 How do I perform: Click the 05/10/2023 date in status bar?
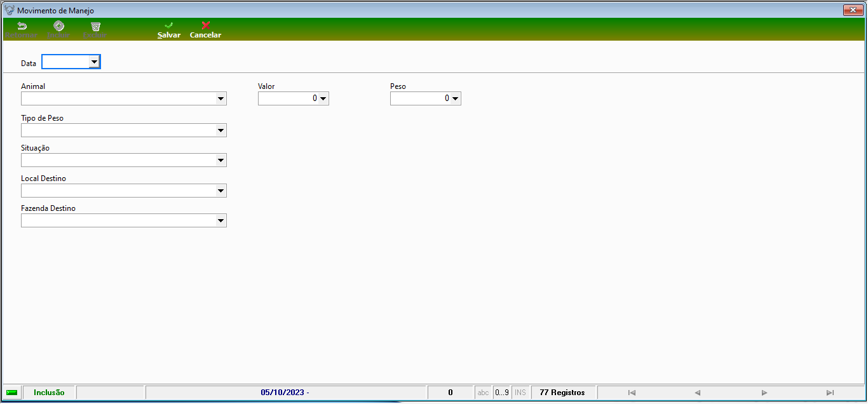[285, 393]
